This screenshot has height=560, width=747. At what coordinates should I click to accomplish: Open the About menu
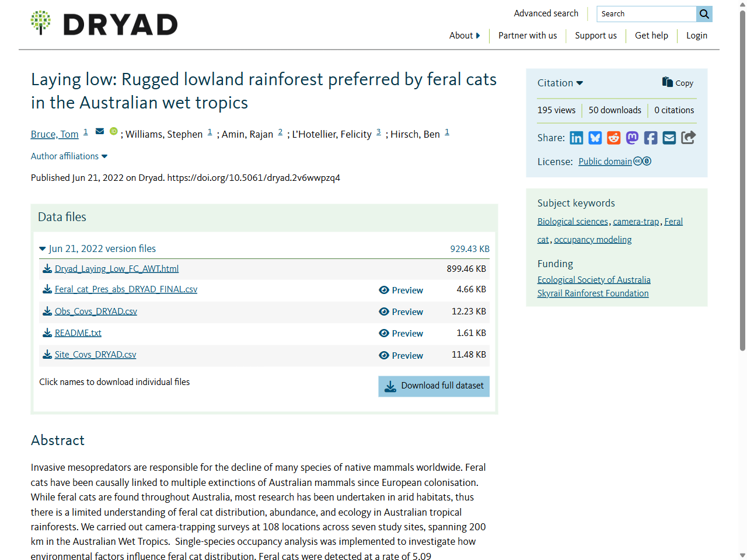(465, 36)
